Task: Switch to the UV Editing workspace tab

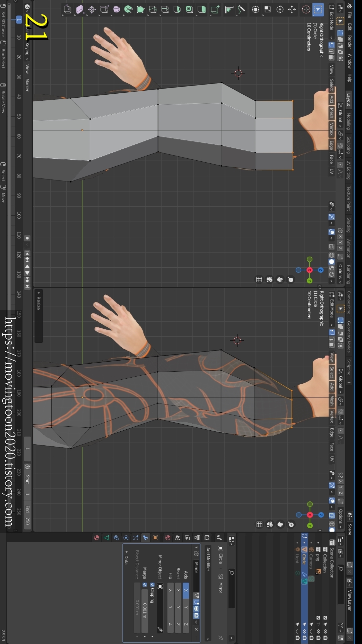Action: [349, 170]
